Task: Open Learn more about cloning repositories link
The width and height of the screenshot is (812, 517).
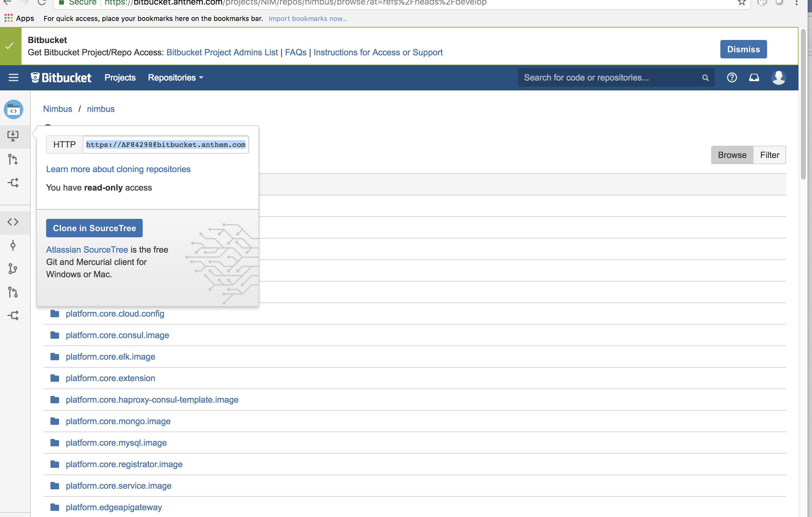Action: pyautogui.click(x=118, y=169)
